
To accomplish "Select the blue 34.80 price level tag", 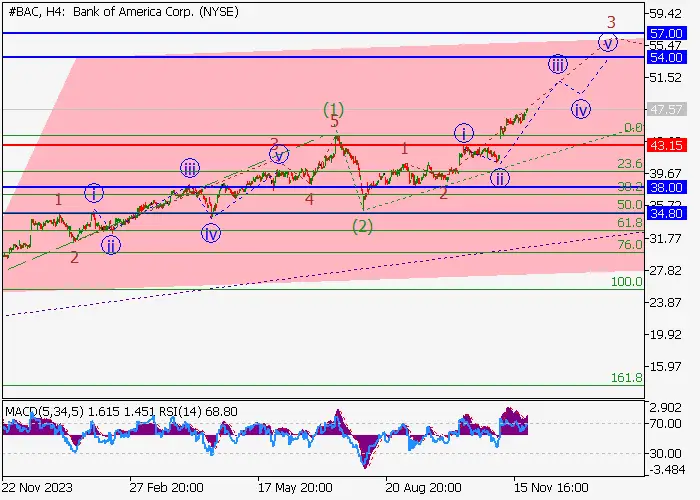I will [x=666, y=213].
